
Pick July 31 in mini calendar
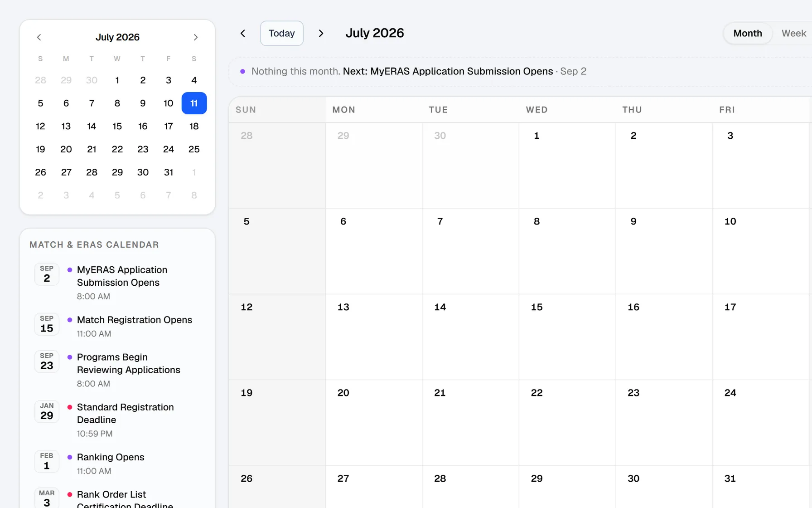(x=168, y=172)
